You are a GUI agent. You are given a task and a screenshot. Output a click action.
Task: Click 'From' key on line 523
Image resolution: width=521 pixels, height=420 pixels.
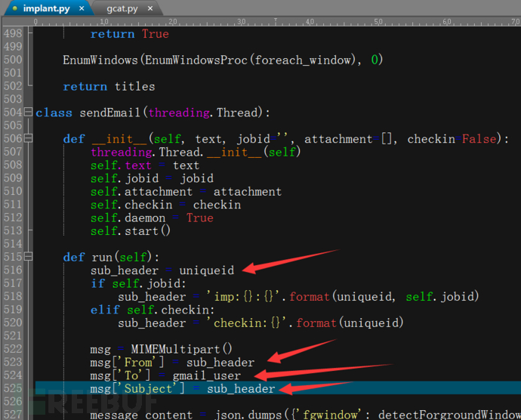138,362
